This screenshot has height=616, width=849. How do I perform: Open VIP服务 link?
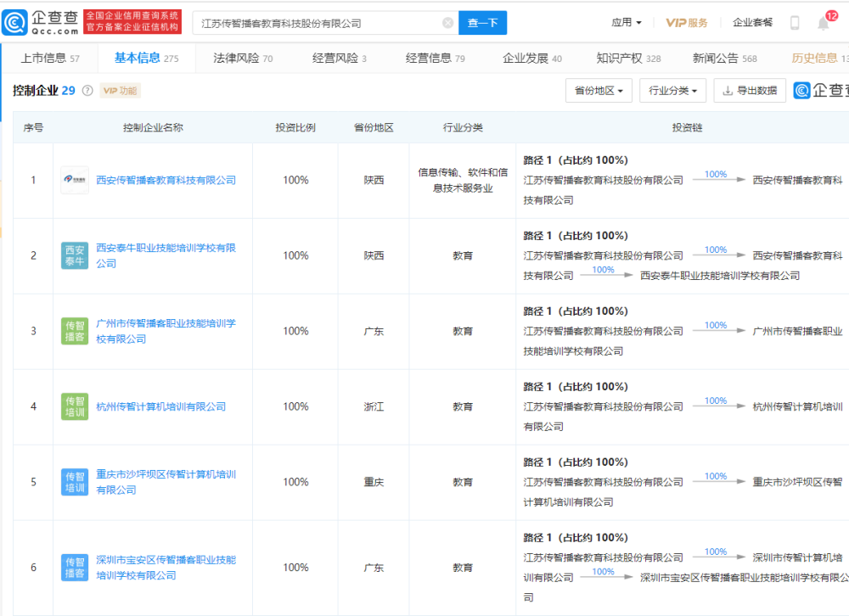[687, 22]
